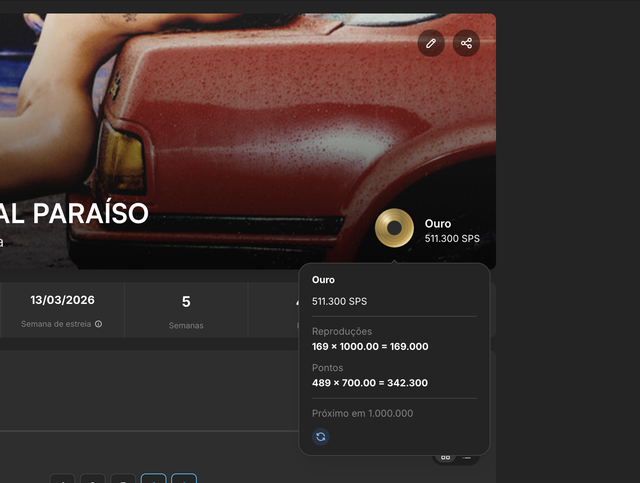Click the Reproduções label
This screenshot has width=640, height=483.
pyautogui.click(x=342, y=331)
